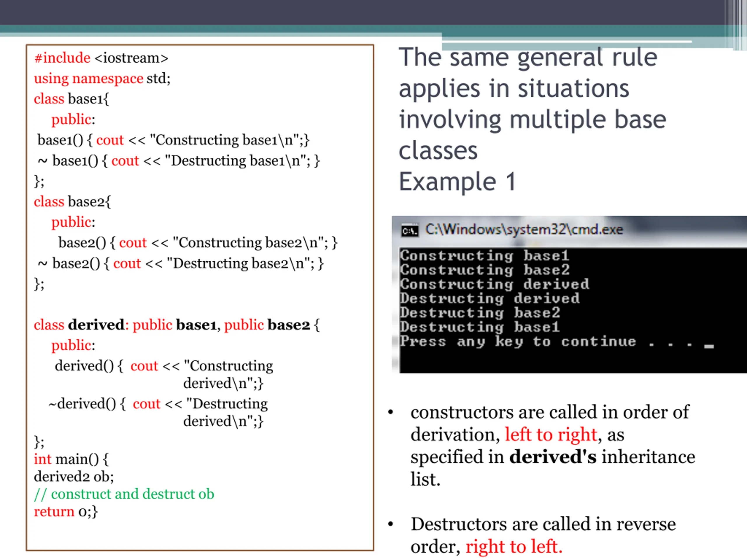Click the 'int main() {' line

71,459
